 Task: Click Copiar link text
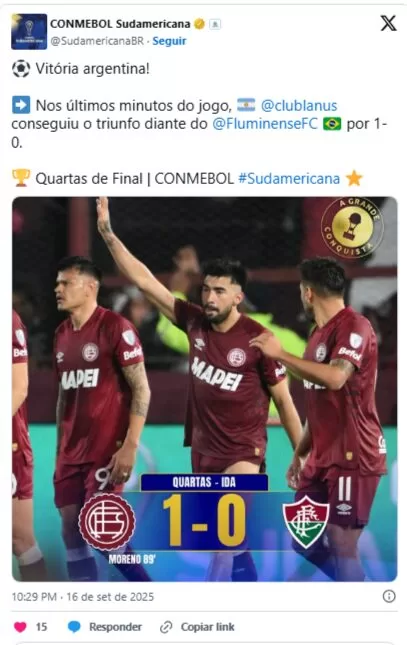[x=207, y=627]
